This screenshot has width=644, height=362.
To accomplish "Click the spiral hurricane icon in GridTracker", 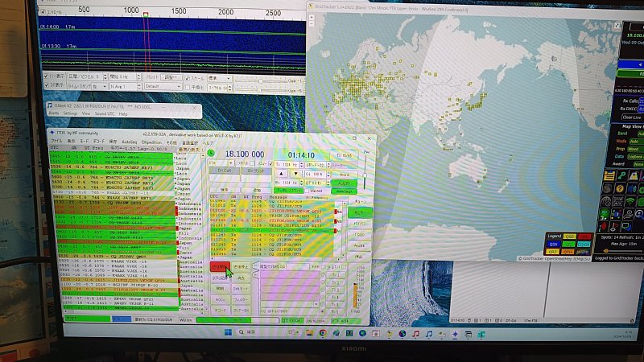I will pos(608,188).
